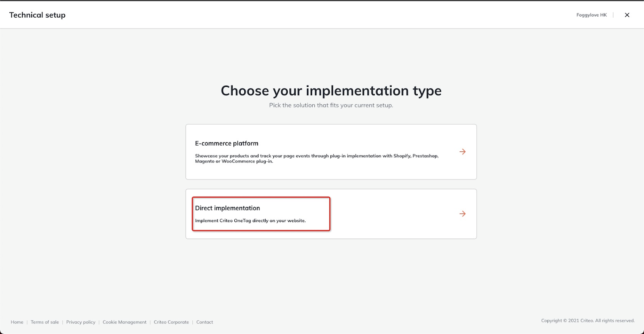Click the 'Implement Criteo OneTag directly' description
644x334 pixels.
tap(250, 221)
